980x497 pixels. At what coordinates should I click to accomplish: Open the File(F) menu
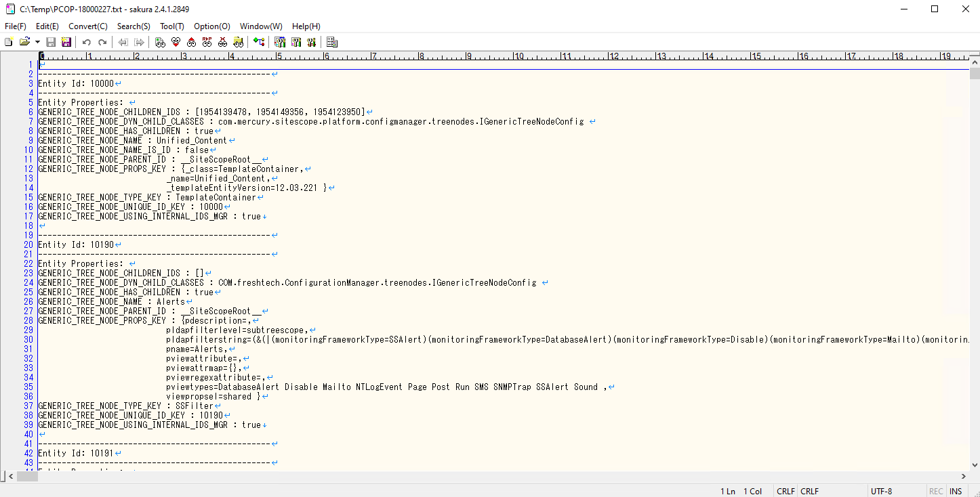(x=16, y=26)
